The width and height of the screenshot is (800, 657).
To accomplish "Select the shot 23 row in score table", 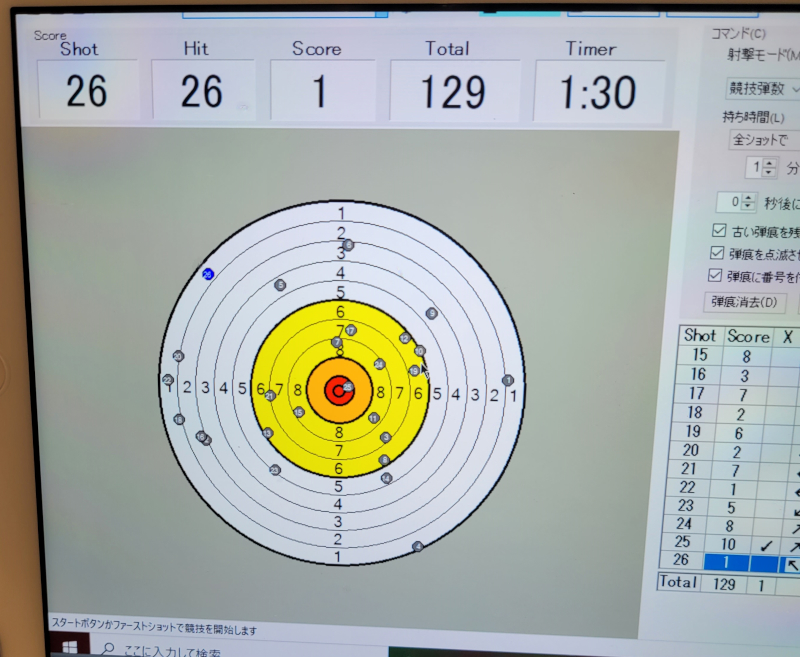I will click(733, 506).
